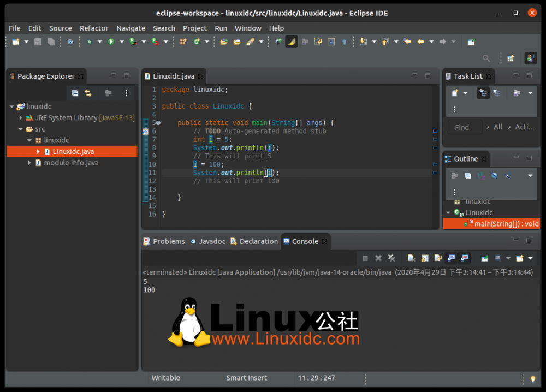Screen dimensions: 546x392
Task: Click the Clear Console document icon
Action: coord(411,258)
